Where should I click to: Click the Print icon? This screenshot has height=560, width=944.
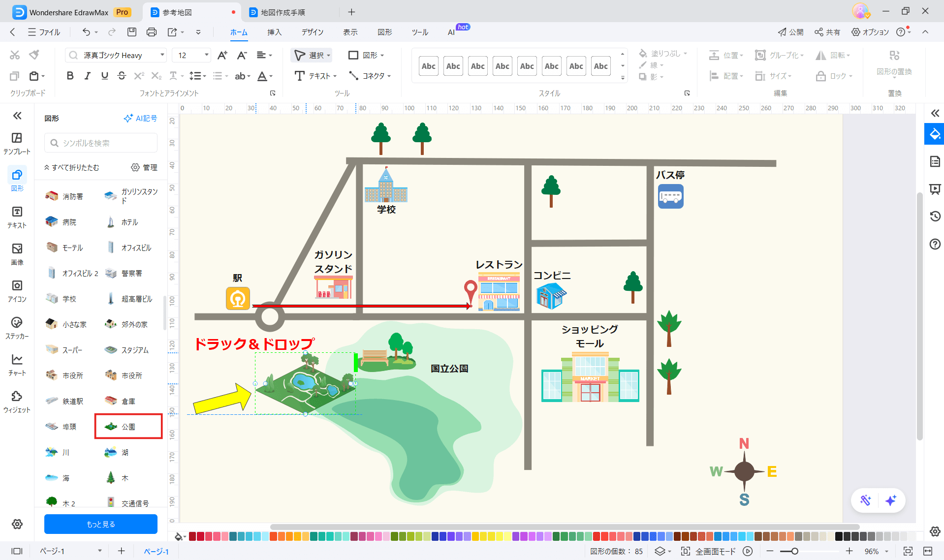[x=152, y=32]
